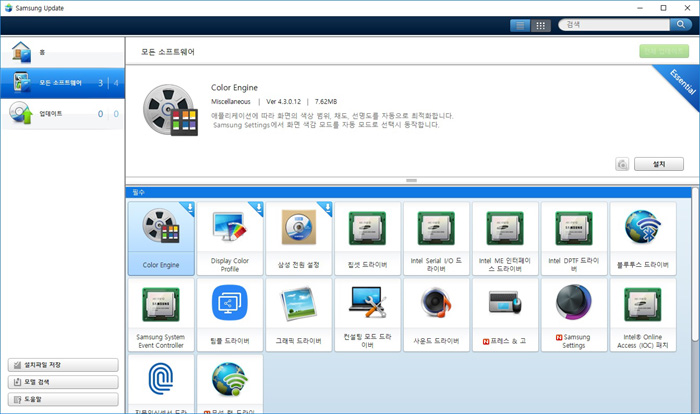Click the Essential corner ribbon
Screen dimensions: 700x414
click(x=682, y=83)
